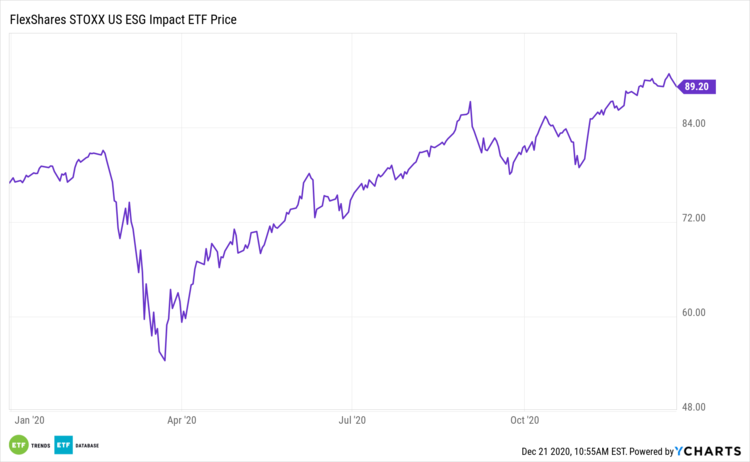The width and height of the screenshot is (750, 462).
Task: Click the March low point on price line
Action: pyautogui.click(x=164, y=360)
